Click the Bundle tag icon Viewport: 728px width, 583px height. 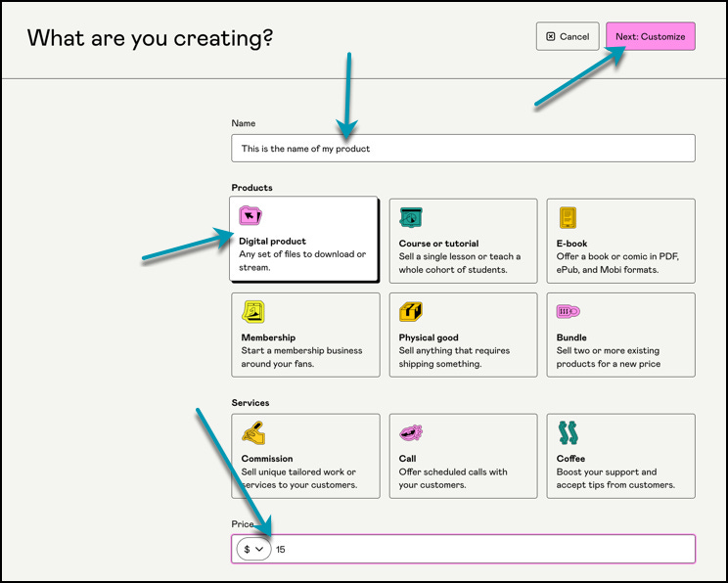[x=568, y=311]
